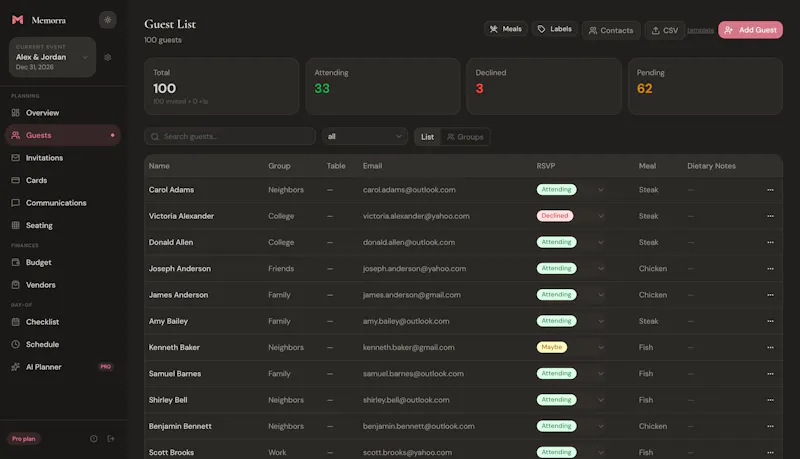Viewport: 800px width, 459px height.
Task: Expand RSVP dropdown for Amy Bailey
Action: 601,321
